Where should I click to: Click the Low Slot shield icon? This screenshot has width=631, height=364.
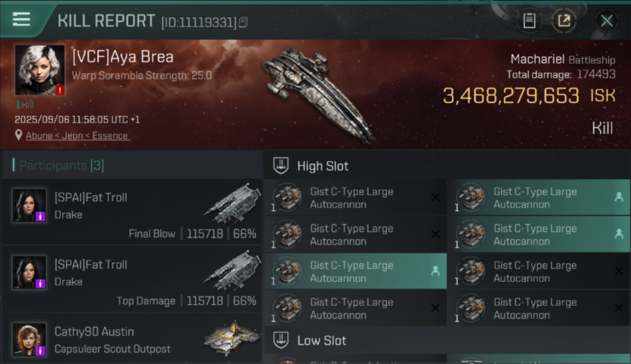tap(281, 340)
